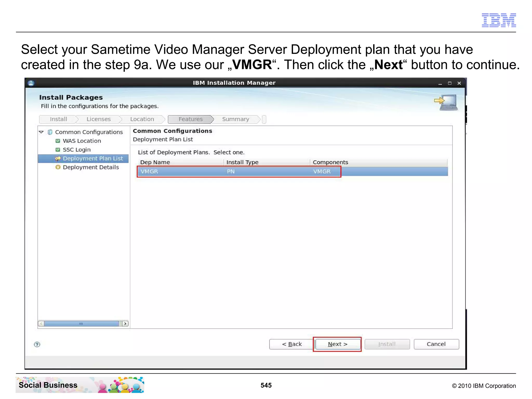Click the IBM logo on the slide
Viewport: 532px width, 399px height.
tap(499, 20)
